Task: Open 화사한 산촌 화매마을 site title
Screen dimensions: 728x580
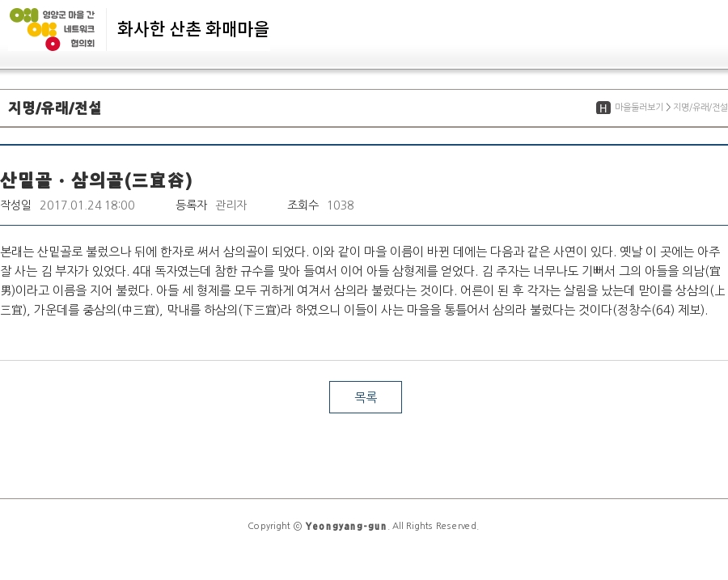Action: click(x=193, y=29)
